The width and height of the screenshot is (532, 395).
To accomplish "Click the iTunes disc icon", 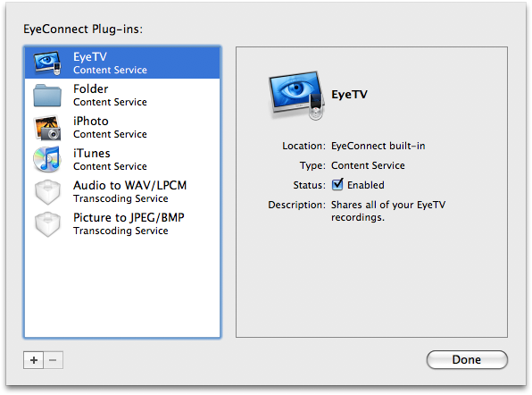I will tap(47, 159).
